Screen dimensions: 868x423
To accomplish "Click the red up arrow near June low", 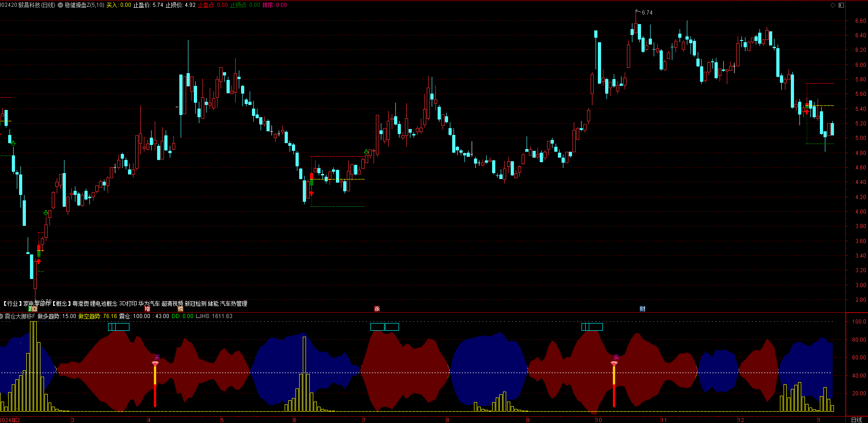I will coord(311,194).
